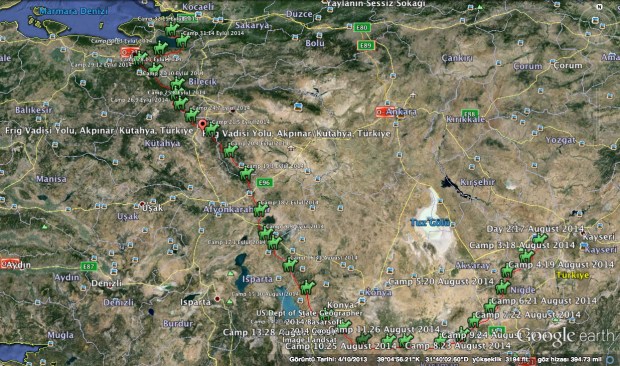Select the Balıkesir city label
This screenshot has width=620, height=366.
[x=34, y=110]
